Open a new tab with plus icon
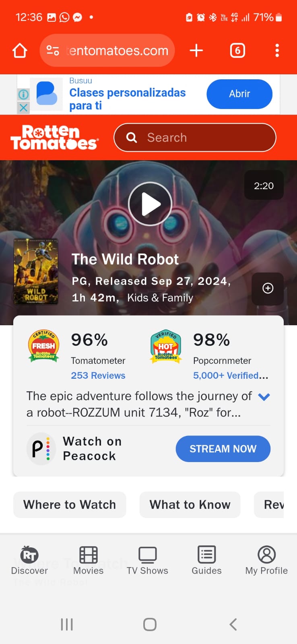 [196, 51]
